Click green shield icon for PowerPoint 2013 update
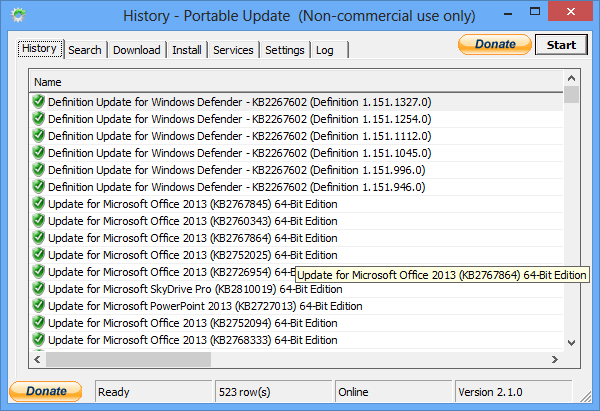The image size is (600, 411). point(39,306)
